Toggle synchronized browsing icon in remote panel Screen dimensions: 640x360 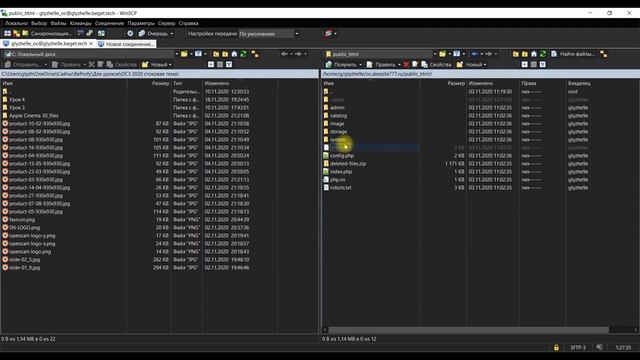click(604, 54)
